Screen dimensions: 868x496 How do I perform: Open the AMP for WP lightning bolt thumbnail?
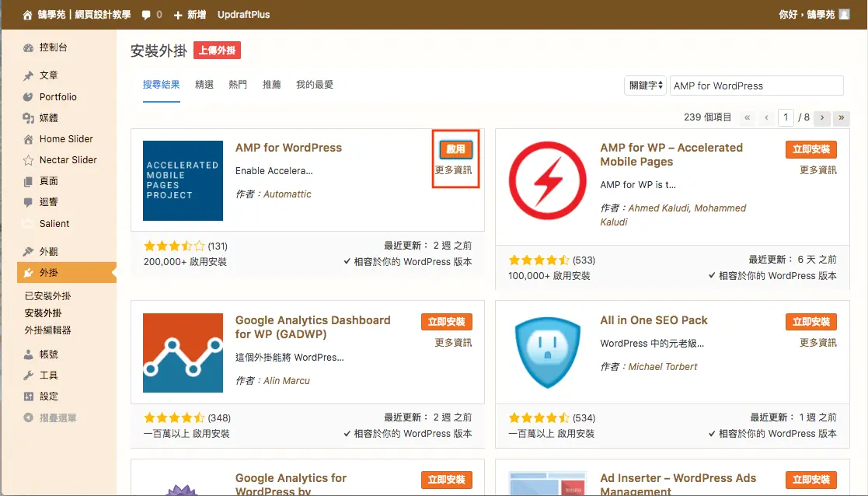(x=548, y=180)
